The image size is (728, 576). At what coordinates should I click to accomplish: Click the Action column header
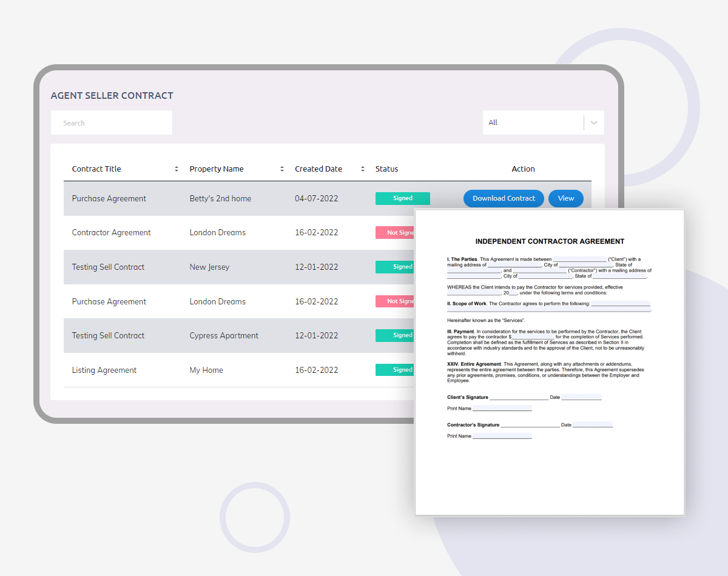(523, 169)
